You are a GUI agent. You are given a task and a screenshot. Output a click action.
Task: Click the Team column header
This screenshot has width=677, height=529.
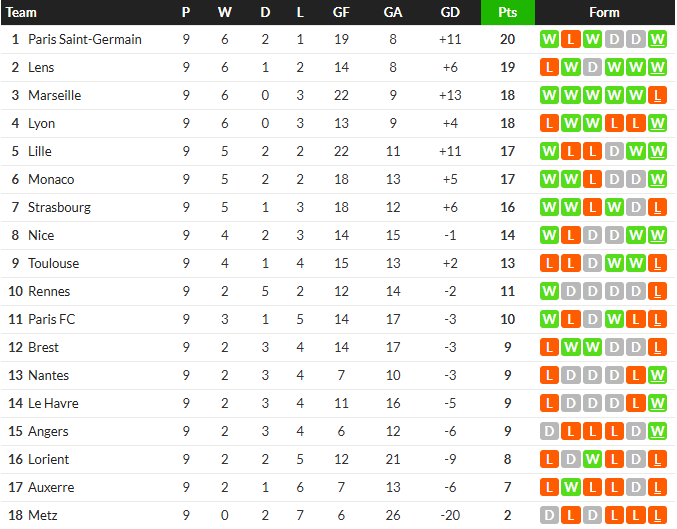click(21, 12)
